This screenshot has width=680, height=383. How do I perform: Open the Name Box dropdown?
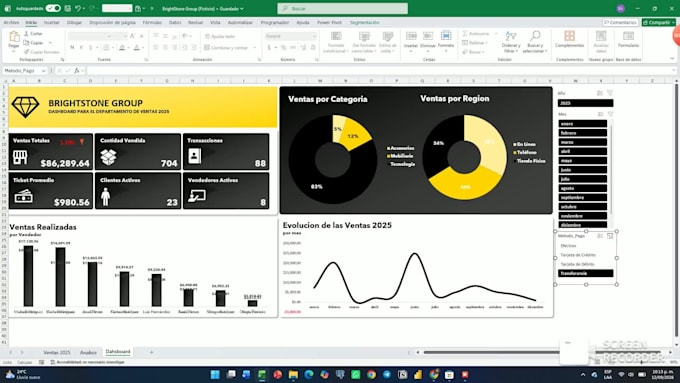pos(44,71)
